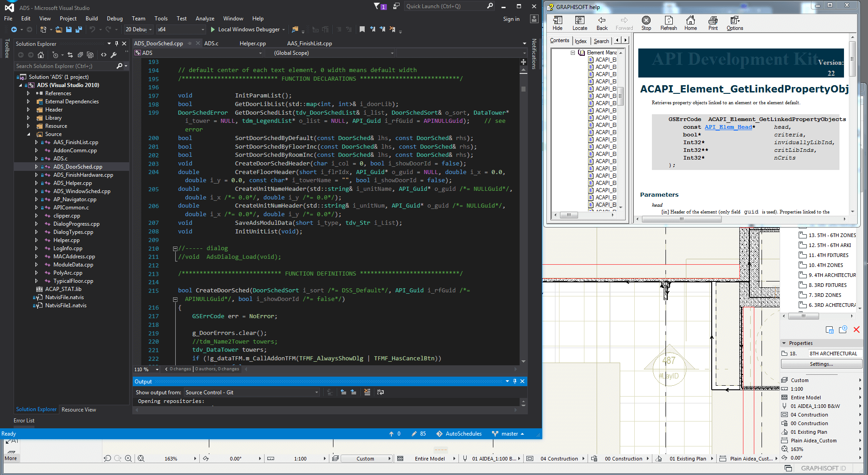Click the Settings... button in Properties
The image size is (868, 475).
point(821,364)
